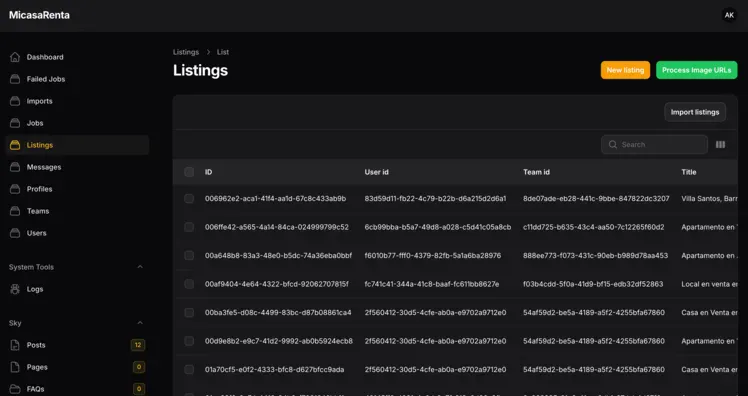This screenshot has width=748, height=396.
Task: Click the Posts document icon
Action: pos(15,345)
